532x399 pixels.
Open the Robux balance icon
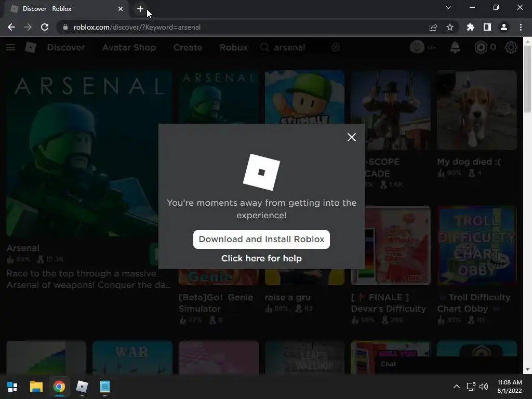click(481, 47)
